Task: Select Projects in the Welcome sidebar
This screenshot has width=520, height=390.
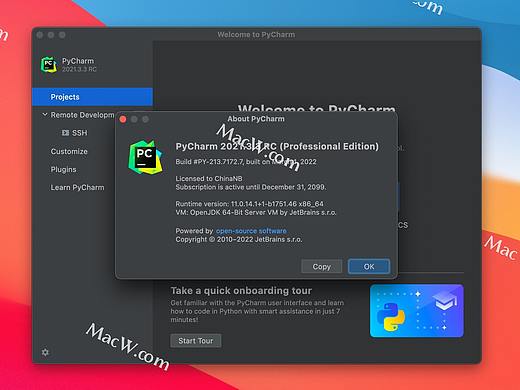Action: pyautogui.click(x=92, y=97)
